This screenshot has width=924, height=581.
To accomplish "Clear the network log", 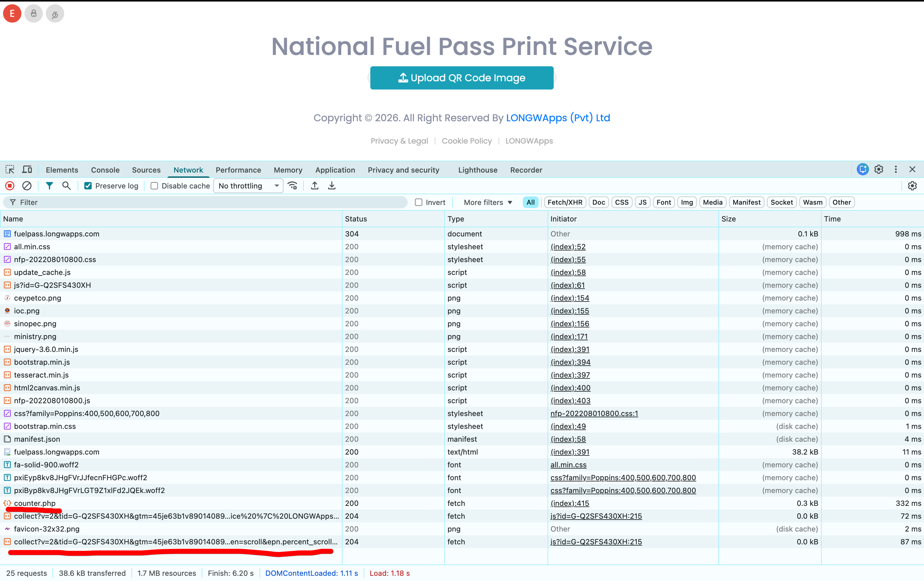I will (x=27, y=186).
